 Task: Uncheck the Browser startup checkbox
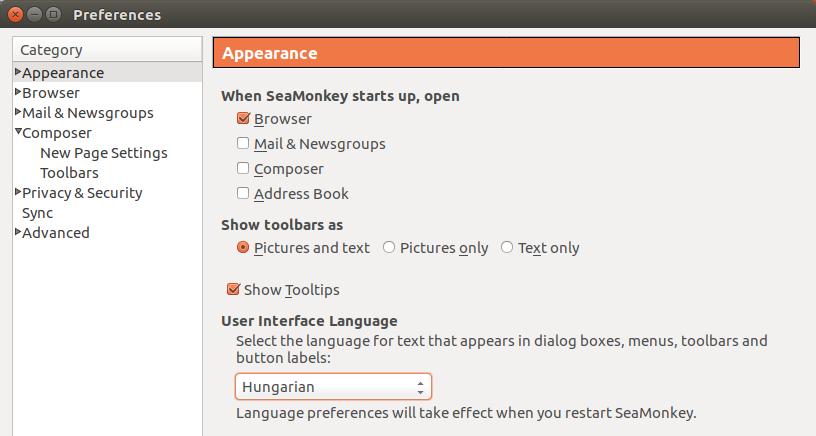(243, 118)
